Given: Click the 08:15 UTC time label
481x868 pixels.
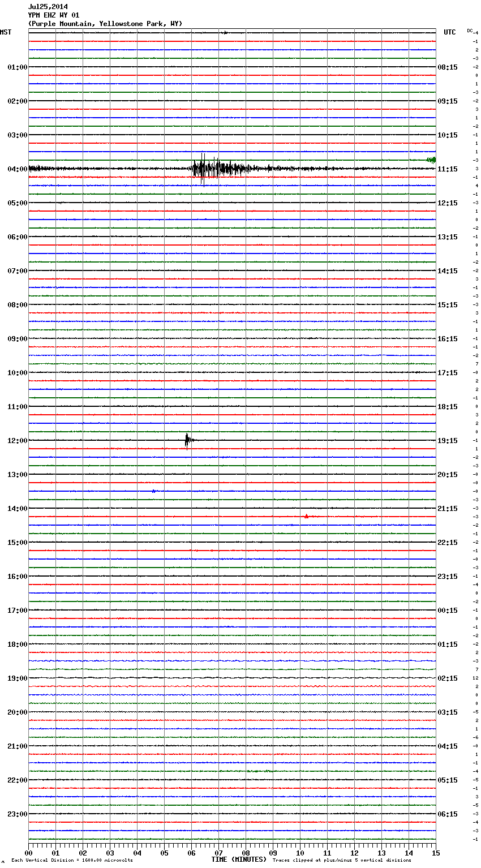Looking at the screenshot, I should [x=448, y=67].
